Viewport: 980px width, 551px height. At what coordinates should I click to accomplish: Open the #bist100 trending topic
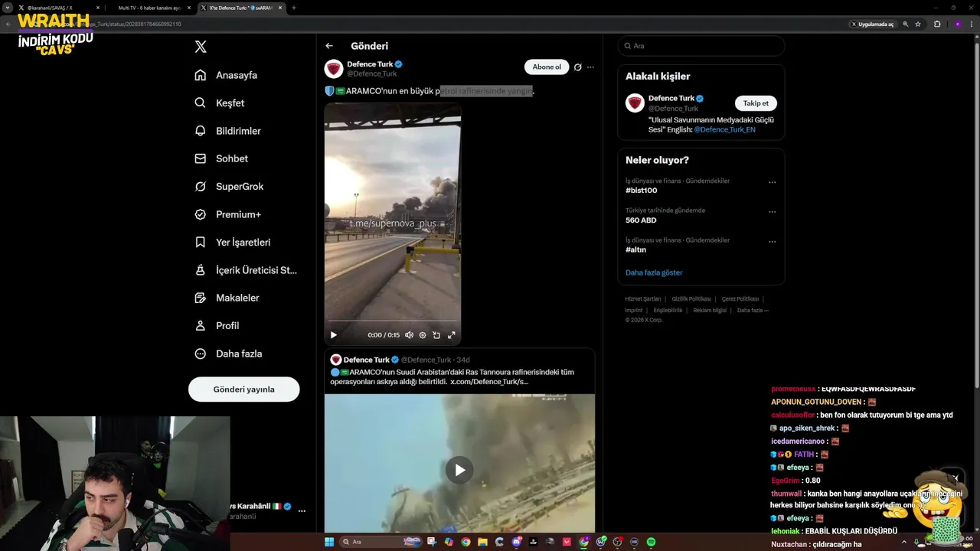[x=641, y=191]
